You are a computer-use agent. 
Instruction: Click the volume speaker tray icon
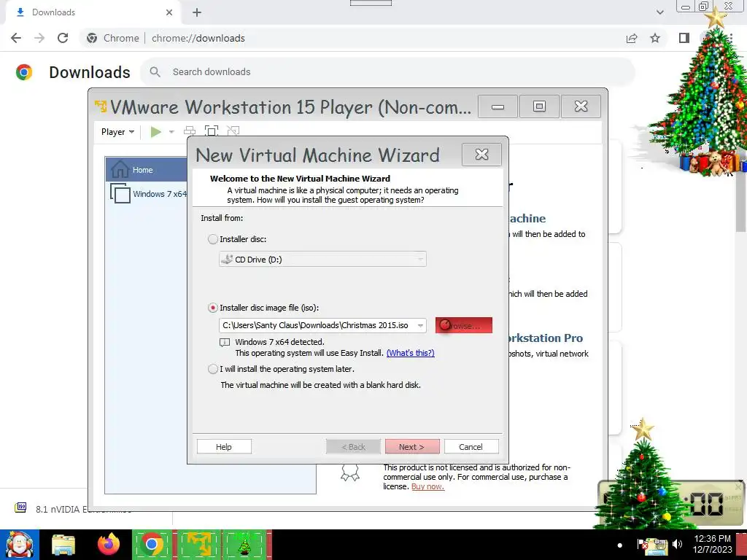pos(677,544)
